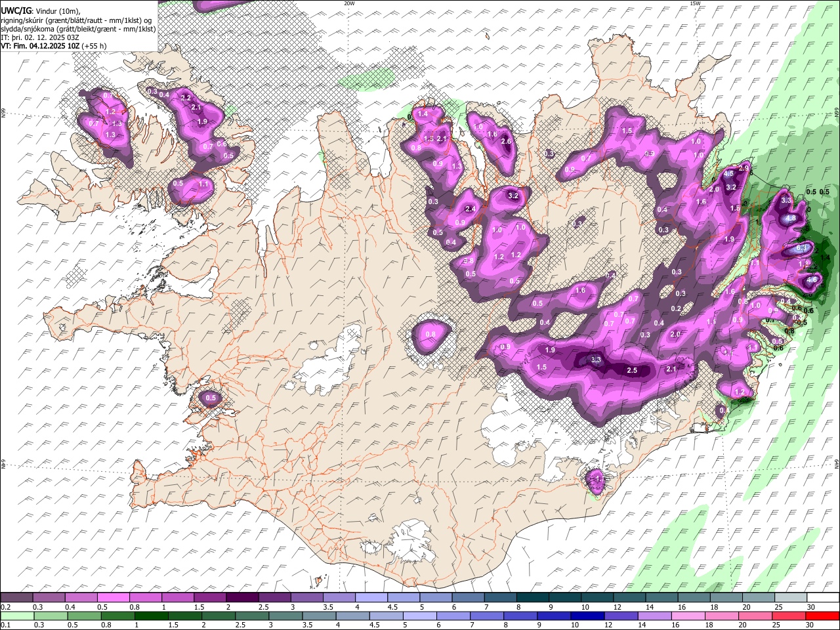
Task: Pick the bottom-row blue swatch between 8 and 9
Action: [x=520, y=616]
